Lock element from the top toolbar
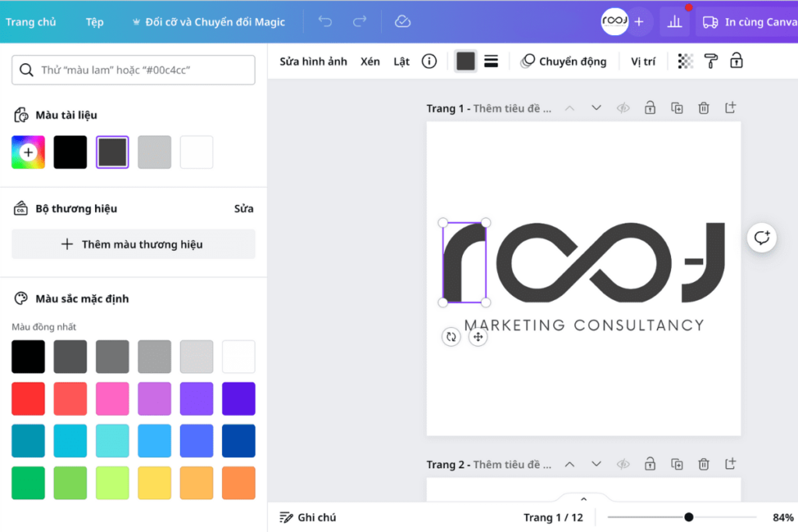Image resolution: width=798 pixels, height=532 pixels. click(736, 61)
